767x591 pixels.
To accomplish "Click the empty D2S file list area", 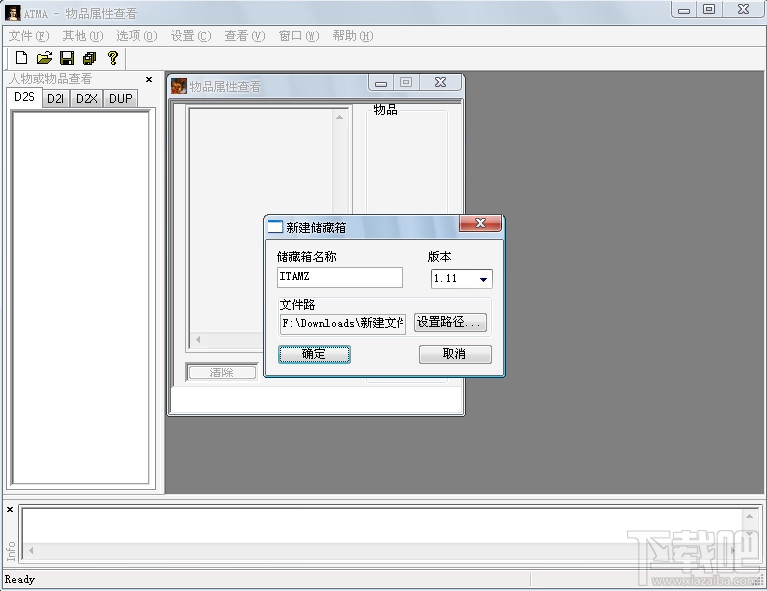I will [x=81, y=297].
